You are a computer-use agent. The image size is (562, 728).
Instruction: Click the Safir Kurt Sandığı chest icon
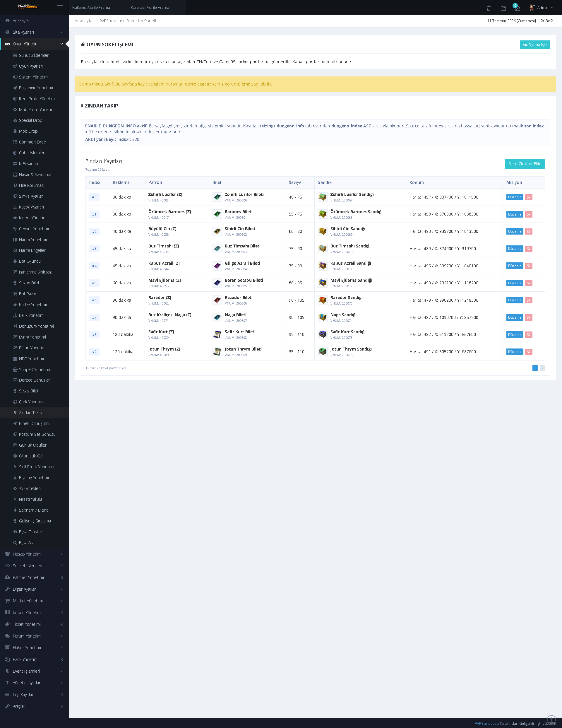323,334
